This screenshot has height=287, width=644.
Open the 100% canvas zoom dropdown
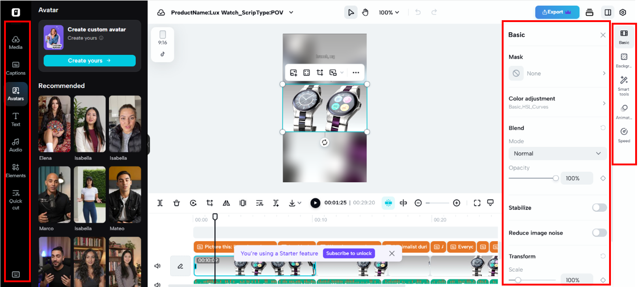[389, 12]
